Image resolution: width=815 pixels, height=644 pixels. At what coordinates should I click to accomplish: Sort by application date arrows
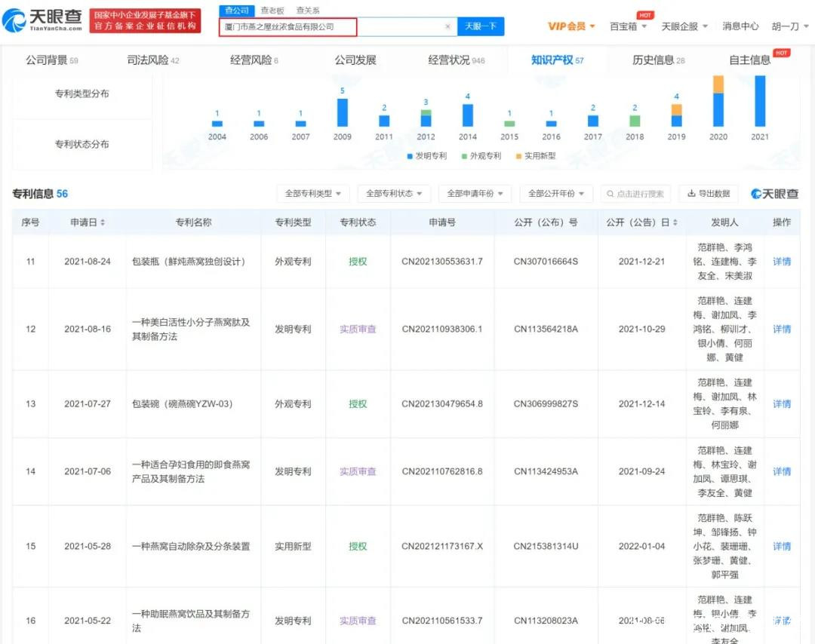tap(103, 222)
